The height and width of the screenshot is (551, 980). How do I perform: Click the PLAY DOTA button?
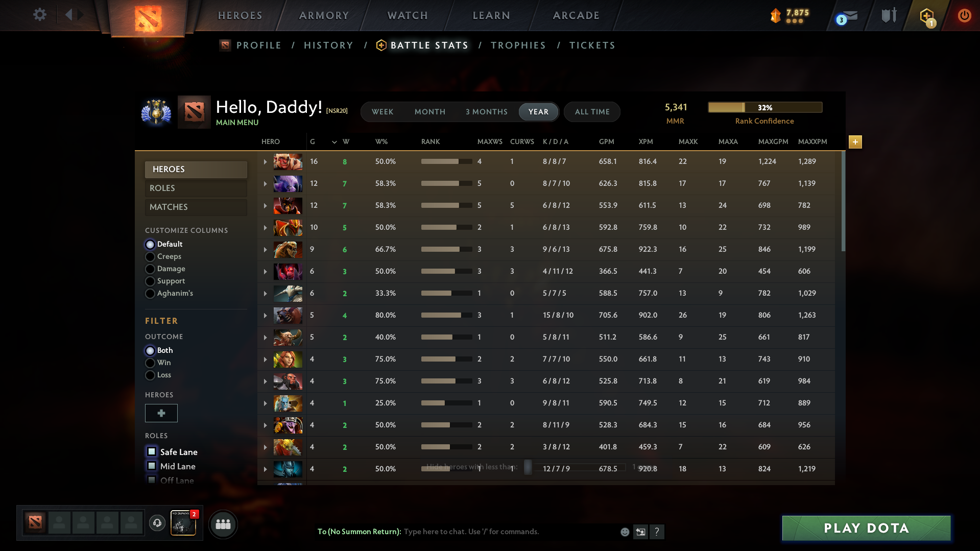click(x=866, y=528)
